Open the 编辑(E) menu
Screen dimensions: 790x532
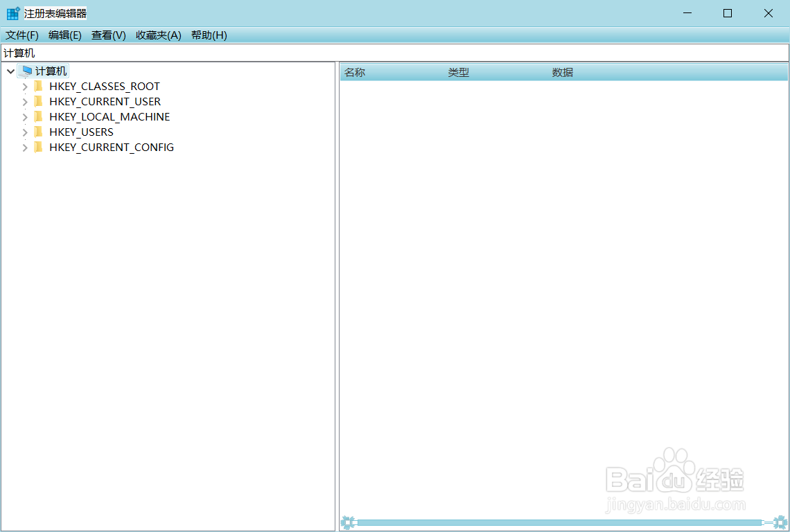point(64,35)
